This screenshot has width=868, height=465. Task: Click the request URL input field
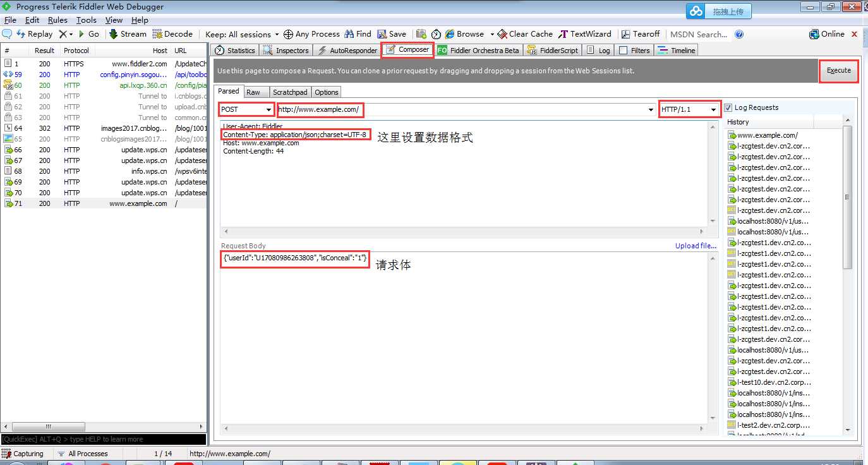tap(466, 109)
